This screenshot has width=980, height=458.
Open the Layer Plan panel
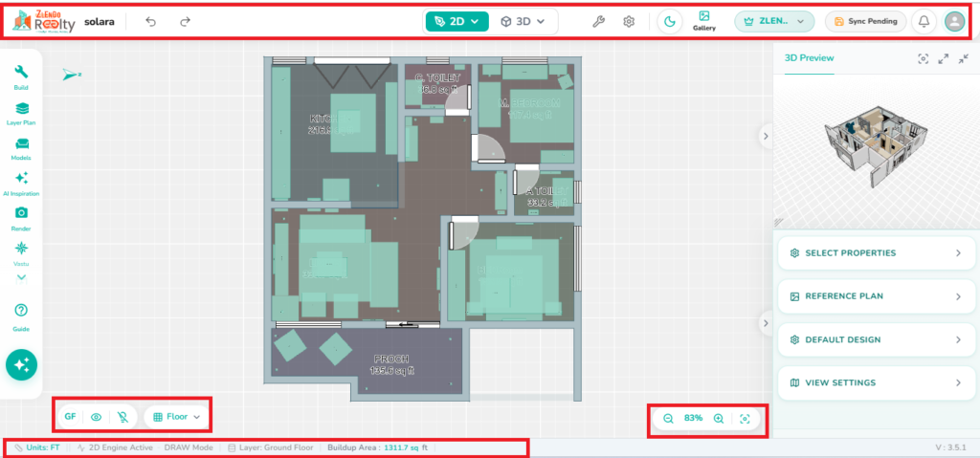click(21, 113)
